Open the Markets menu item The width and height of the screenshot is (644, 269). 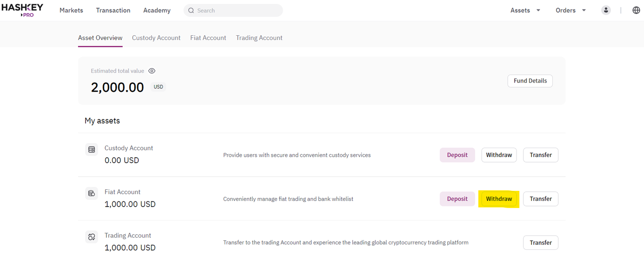point(71,10)
